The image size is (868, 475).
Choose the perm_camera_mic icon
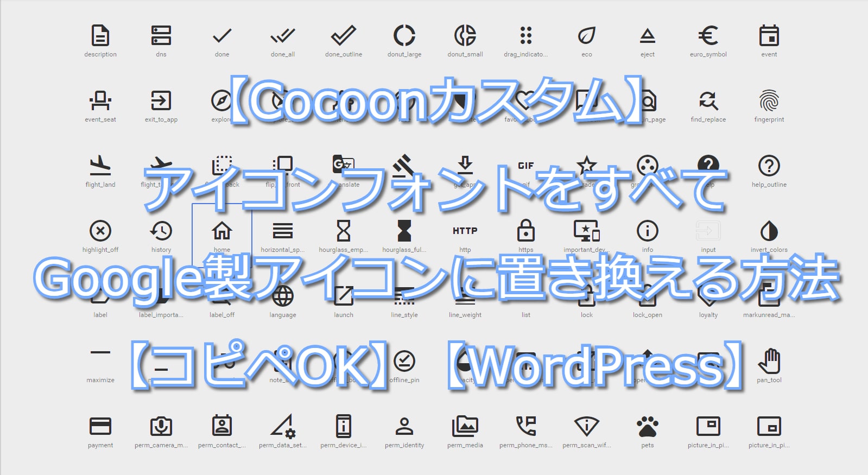point(161,426)
